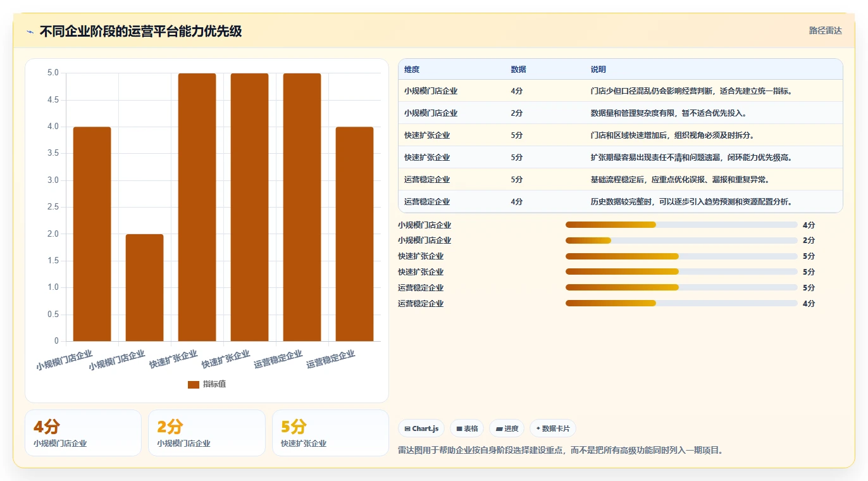
Task: Click the 2.5 label on the chart y-axis
Action: point(53,207)
